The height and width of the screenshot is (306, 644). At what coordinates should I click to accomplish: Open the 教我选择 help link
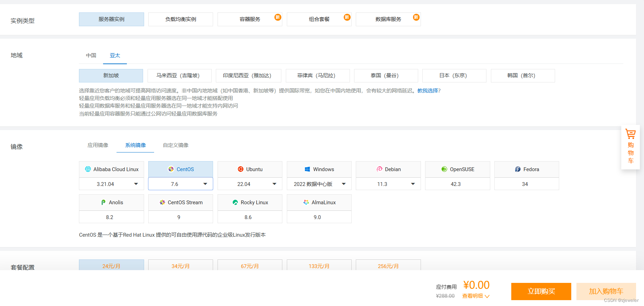tap(427, 91)
